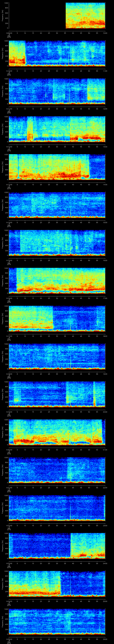Viewport: 114px width, 644px height.
Task: Click the spectrogram panel beginning at 6:22:00
Action: click(57, 508)
